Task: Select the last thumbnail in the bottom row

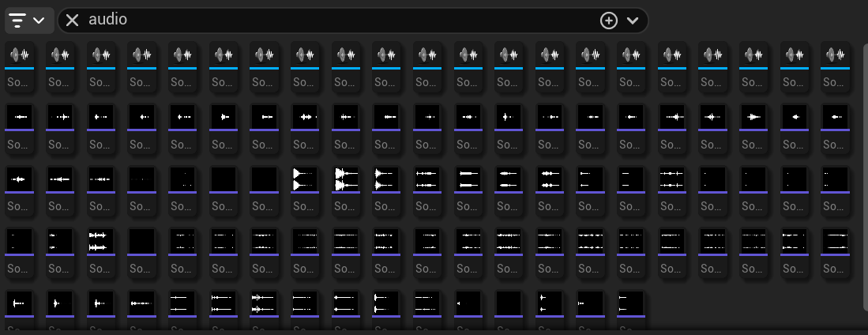Action: coord(631,303)
